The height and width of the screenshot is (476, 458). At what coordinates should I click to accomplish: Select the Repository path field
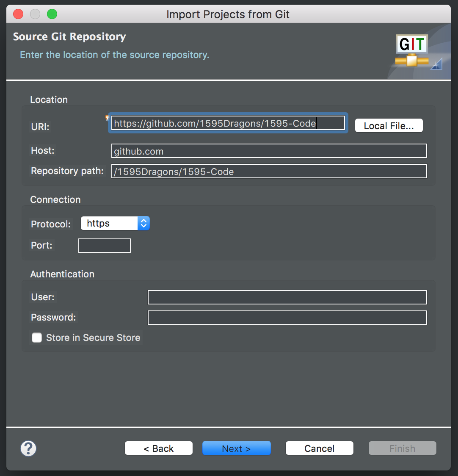click(x=269, y=171)
